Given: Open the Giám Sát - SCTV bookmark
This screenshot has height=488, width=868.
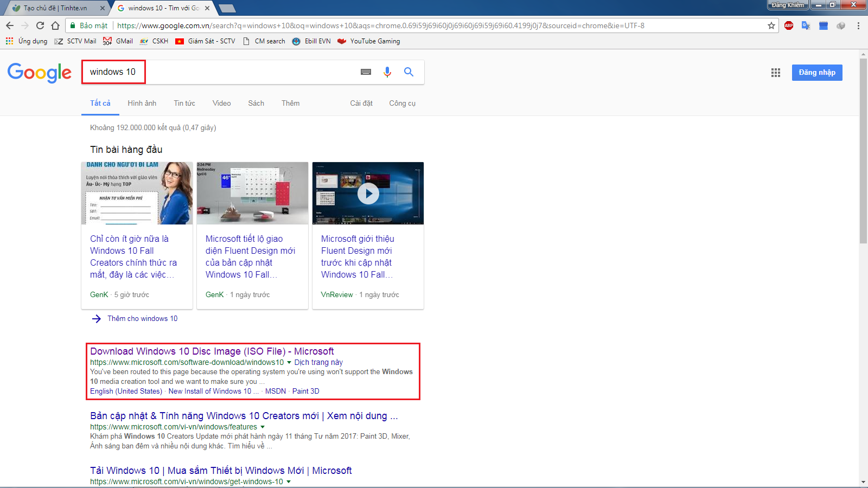Looking at the screenshot, I should tap(205, 41).
